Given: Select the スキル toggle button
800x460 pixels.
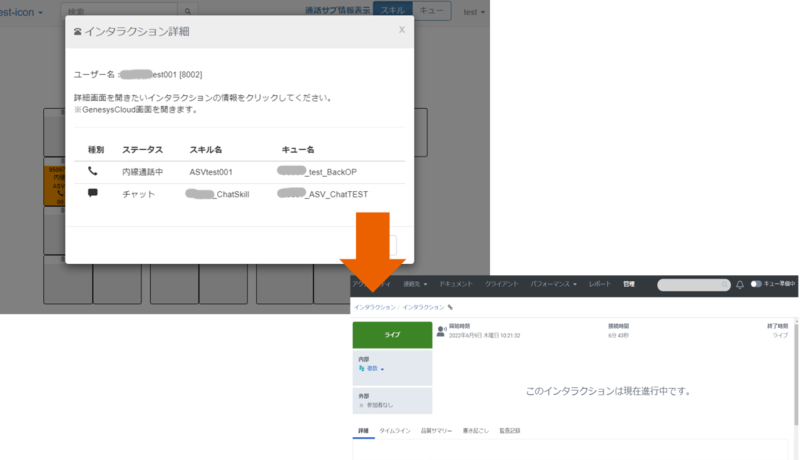Looking at the screenshot, I should pyautogui.click(x=393, y=11).
